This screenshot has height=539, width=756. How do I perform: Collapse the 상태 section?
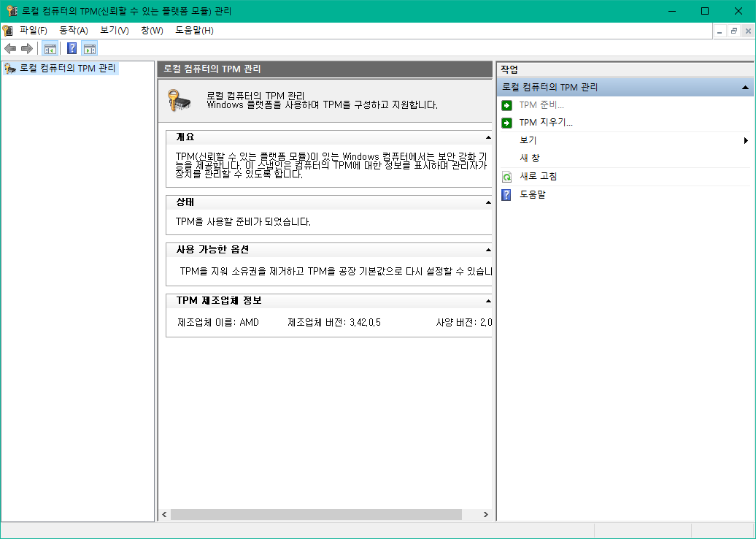488,202
